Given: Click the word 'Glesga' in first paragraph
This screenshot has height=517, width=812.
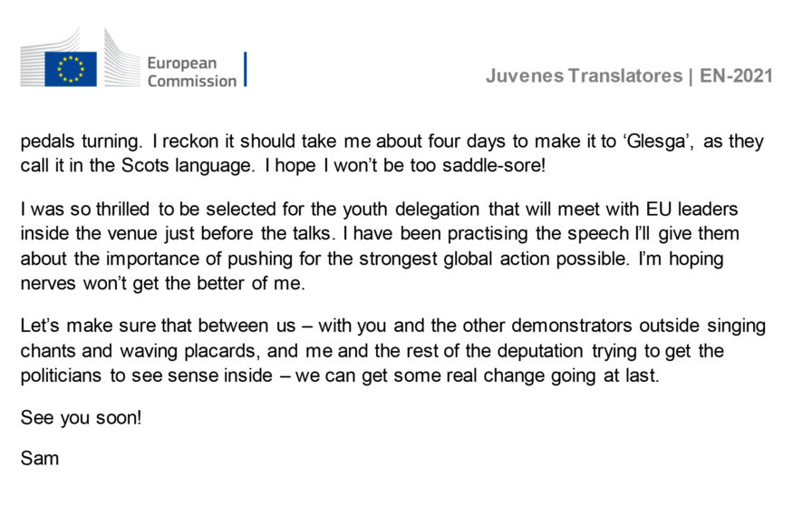Looking at the screenshot, I should 655,141.
